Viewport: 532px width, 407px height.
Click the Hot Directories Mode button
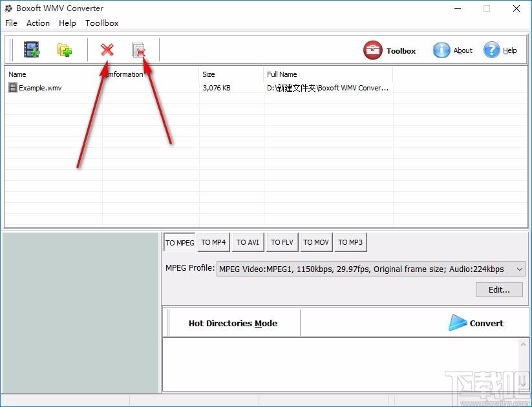233,323
